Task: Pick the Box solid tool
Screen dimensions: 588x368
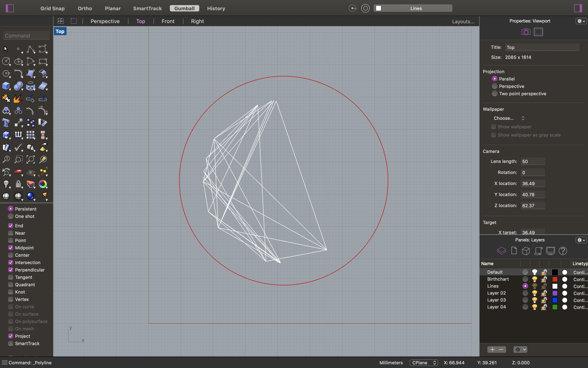Action: [6, 86]
